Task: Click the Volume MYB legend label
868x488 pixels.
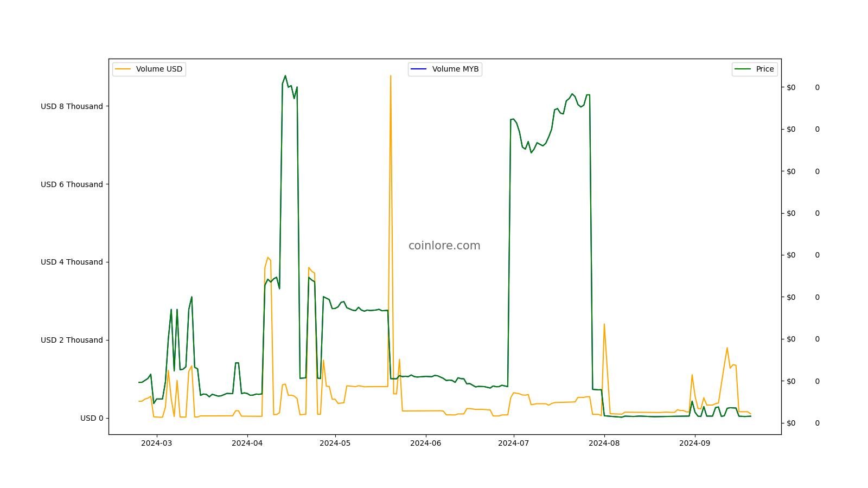Action: [x=455, y=69]
